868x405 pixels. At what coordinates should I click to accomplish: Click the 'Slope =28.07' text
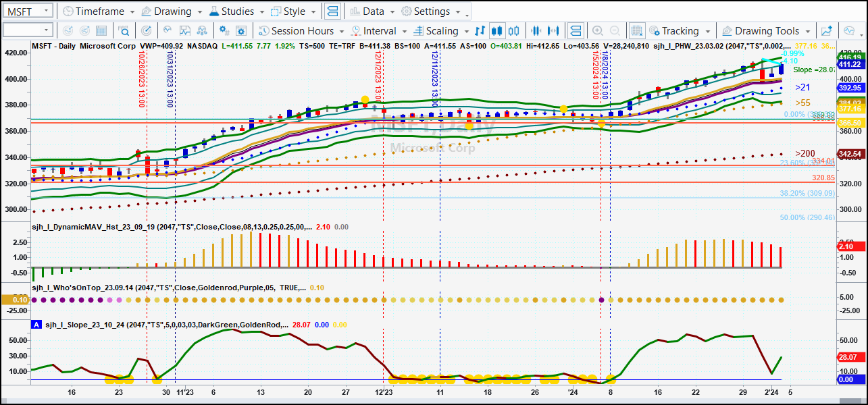(x=815, y=70)
